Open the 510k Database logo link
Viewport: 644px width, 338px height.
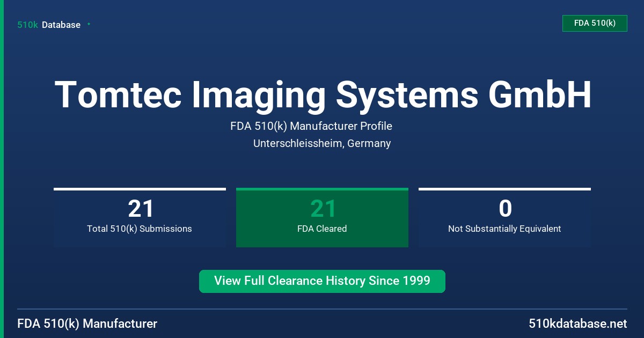point(49,25)
